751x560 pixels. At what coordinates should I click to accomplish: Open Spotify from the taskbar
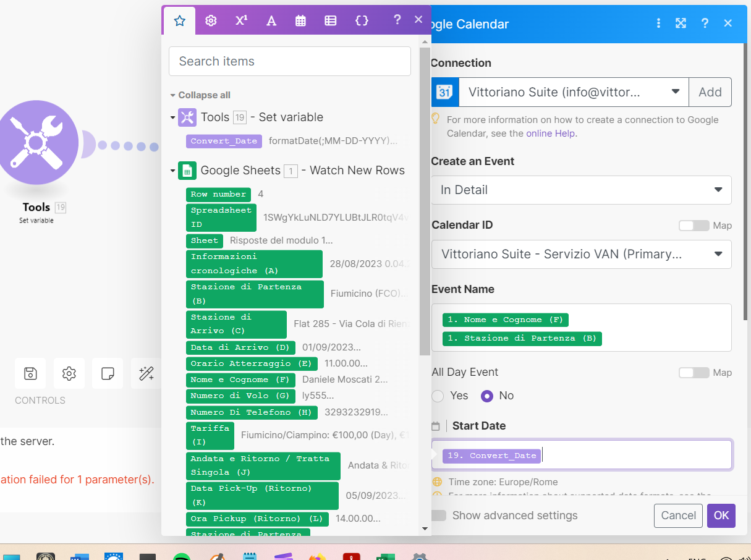click(182, 556)
